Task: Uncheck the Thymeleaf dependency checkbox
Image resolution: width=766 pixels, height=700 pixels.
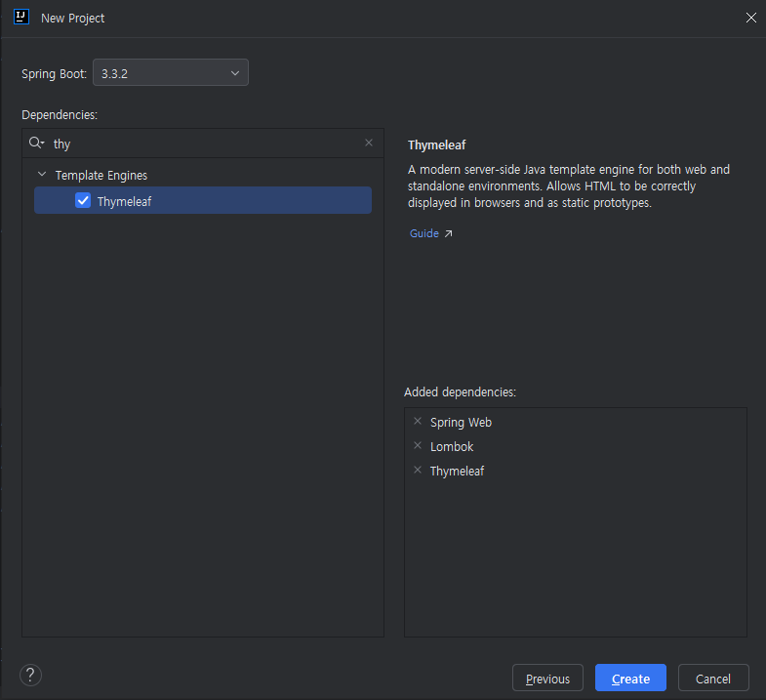Action: point(83,200)
